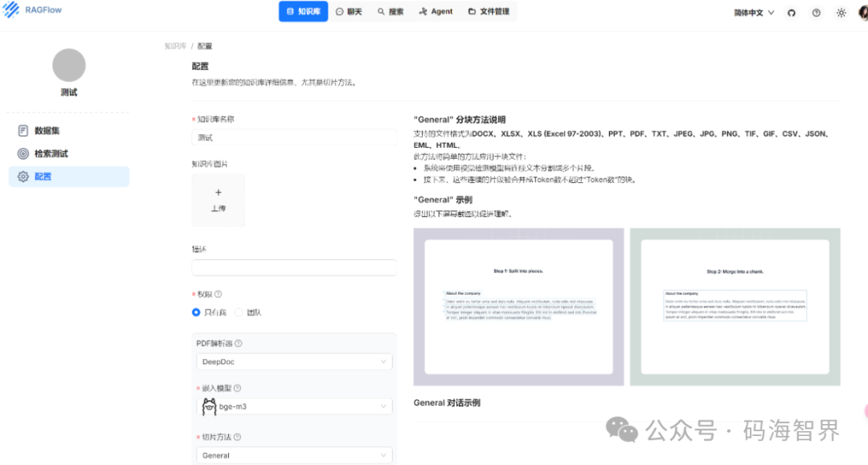The width and height of the screenshot is (868, 465).
Task: Open 检索测试 in the sidebar
Action: pos(69,153)
